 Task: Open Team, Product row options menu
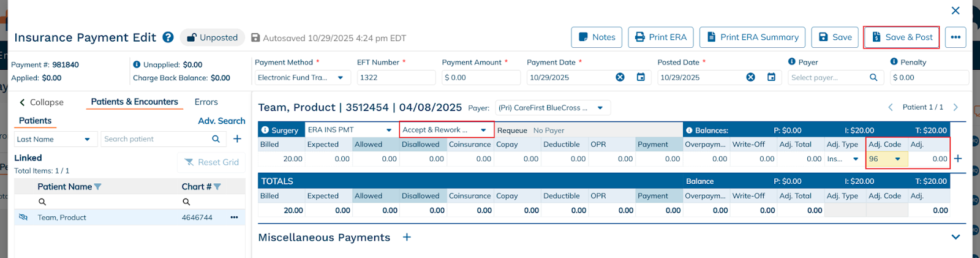[234, 218]
